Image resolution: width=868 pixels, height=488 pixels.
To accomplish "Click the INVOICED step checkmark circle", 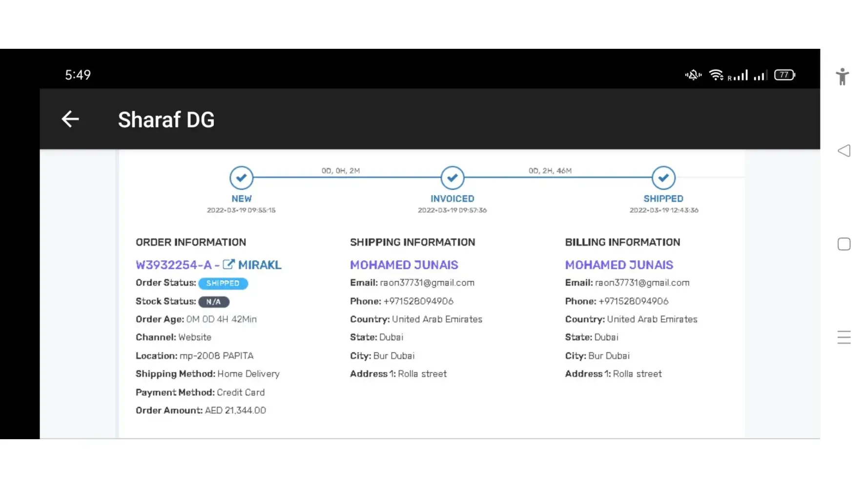I will (x=453, y=178).
